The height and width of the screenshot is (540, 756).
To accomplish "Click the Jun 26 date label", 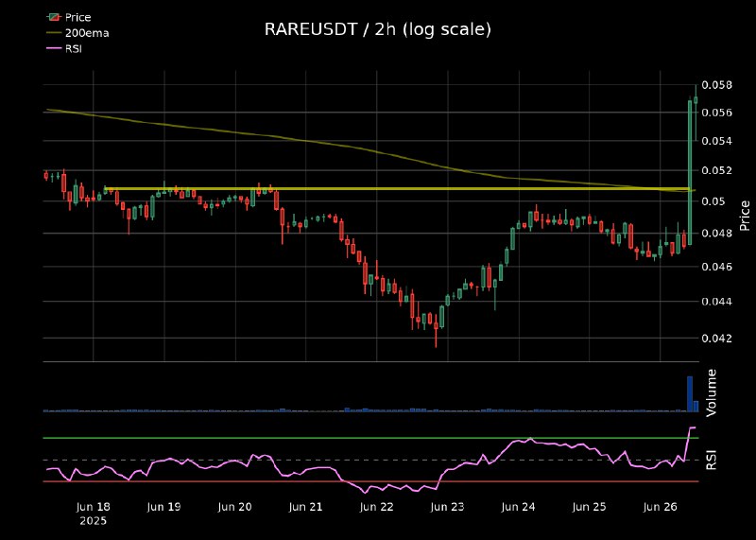I will 660,507.
